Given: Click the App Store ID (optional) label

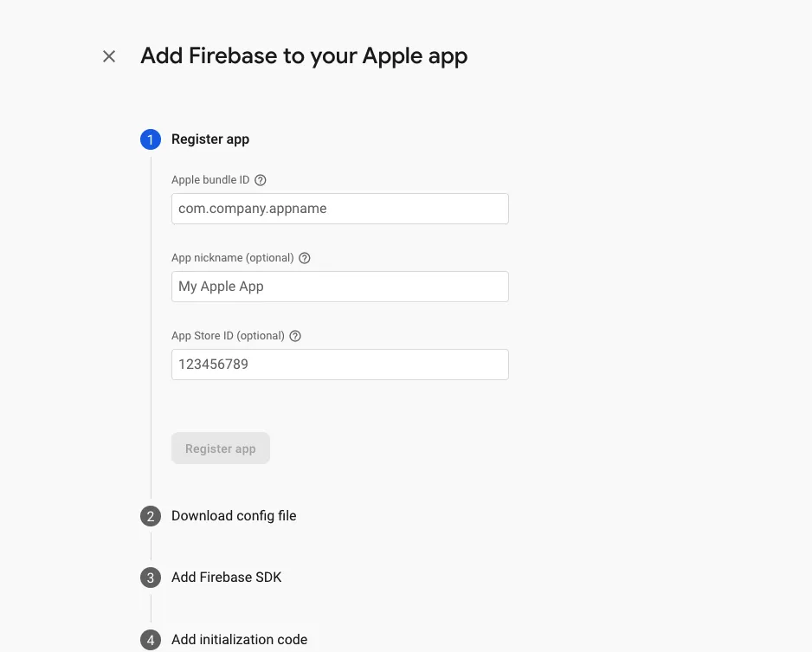Looking at the screenshot, I should (x=228, y=336).
